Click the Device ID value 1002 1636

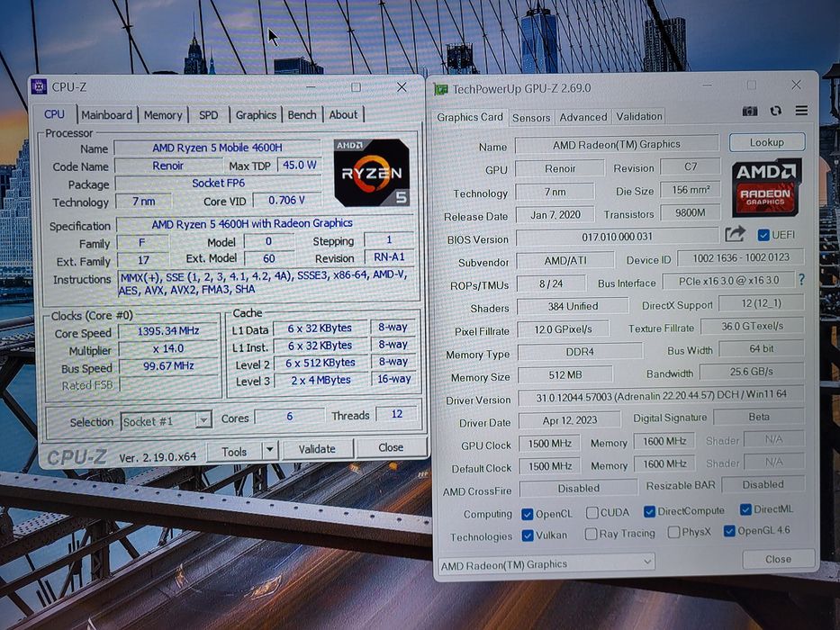click(741, 257)
